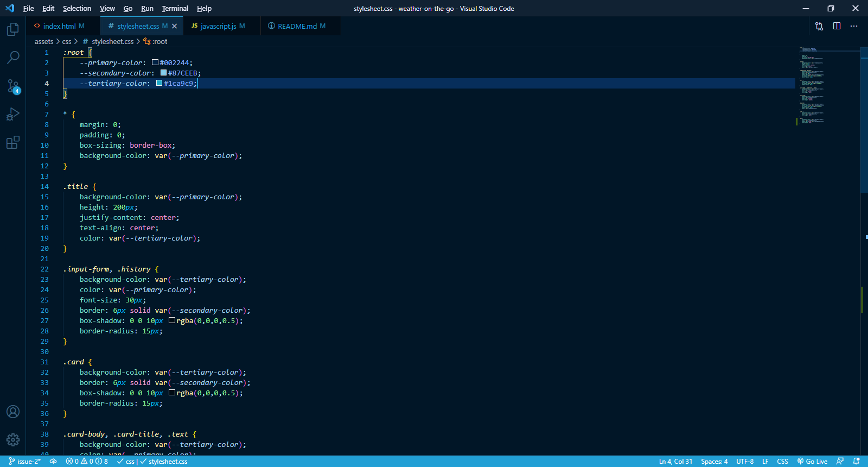Expand the css folder breadcrumb

pos(67,41)
